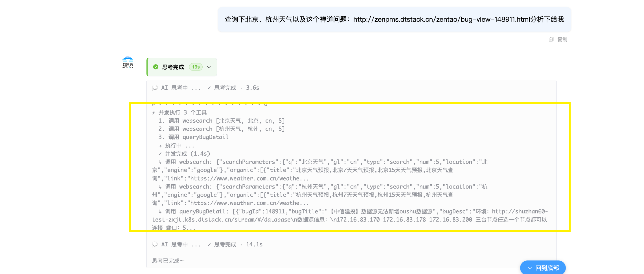Click the lightning icon at 并发执行 3 个工具
Image resolution: width=644 pixels, height=274 pixels.
click(154, 113)
